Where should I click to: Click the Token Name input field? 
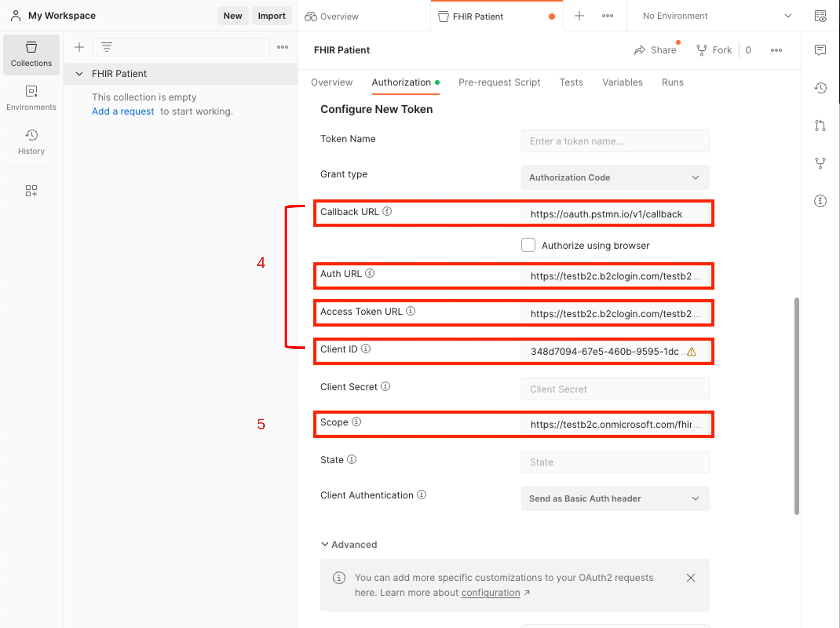coord(615,141)
